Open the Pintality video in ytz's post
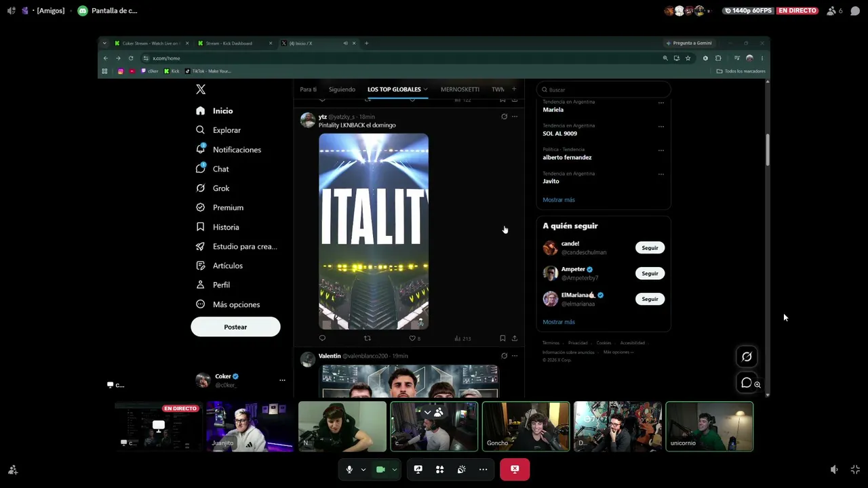The height and width of the screenshot is (488, 868). click(x=374, y=231)
